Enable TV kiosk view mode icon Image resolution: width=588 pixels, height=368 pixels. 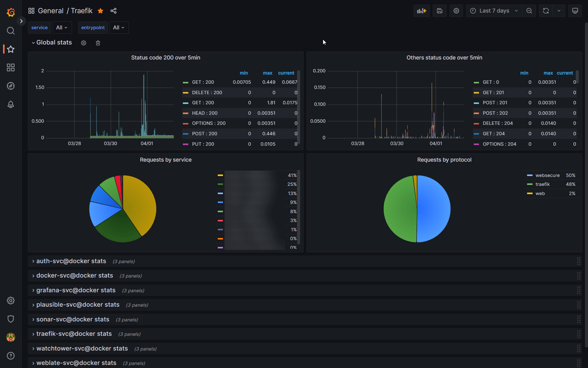click(x=575, y=10)
